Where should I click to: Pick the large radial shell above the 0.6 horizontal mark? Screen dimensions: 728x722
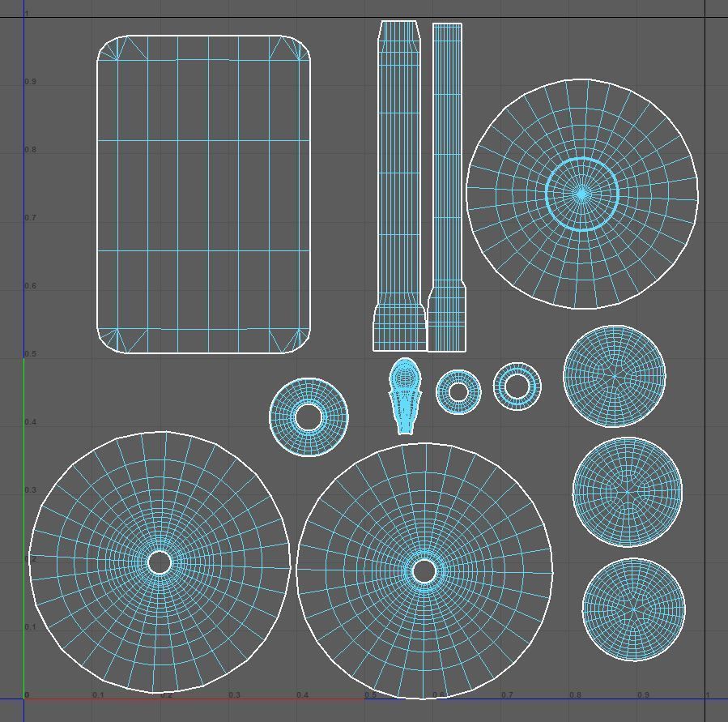tap(424, 571)
